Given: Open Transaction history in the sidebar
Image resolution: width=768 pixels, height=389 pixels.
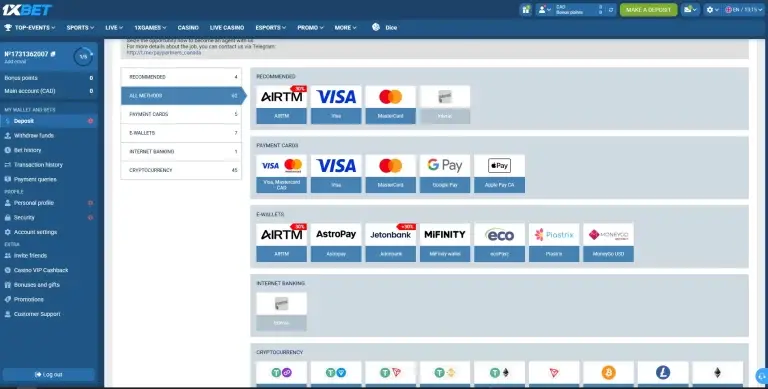Looking at the screenshot, I should click(49, 165).
